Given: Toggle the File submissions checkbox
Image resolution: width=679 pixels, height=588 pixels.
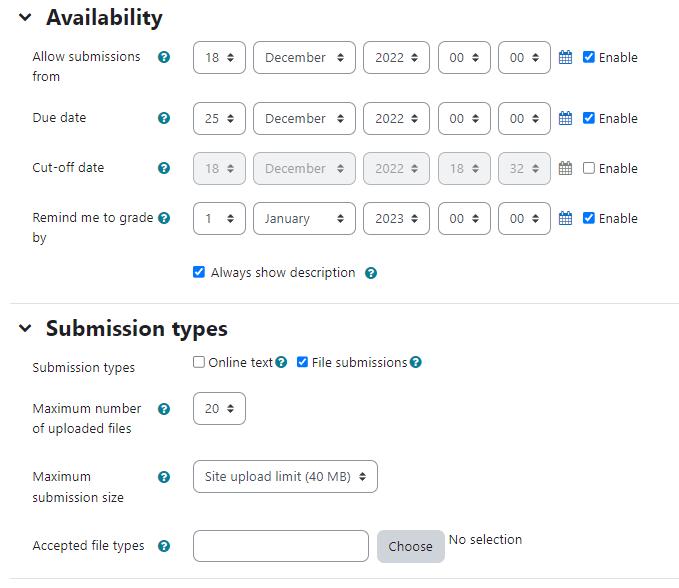Looking at the screenshot, I should [302, 362].
